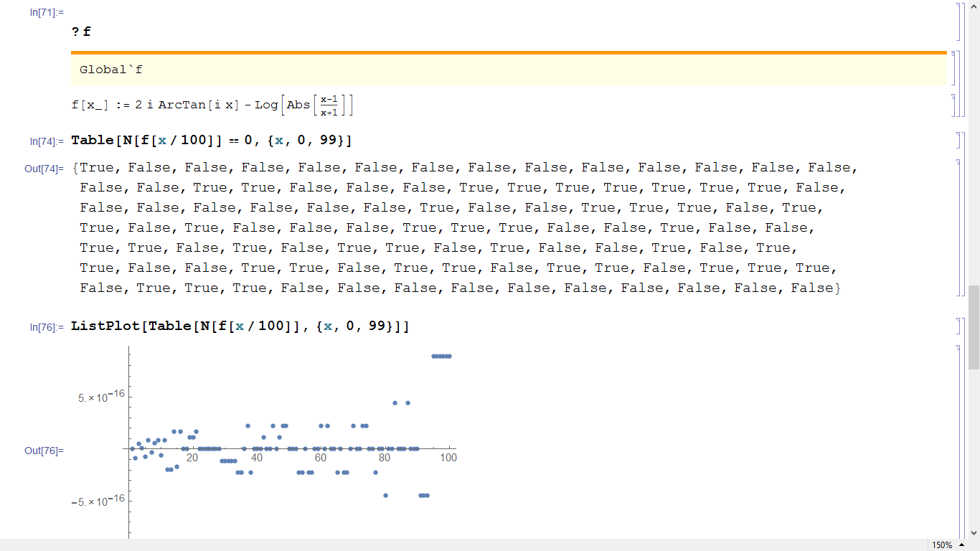Screen dimensions: 980x551
Task: Click the vertical scrollbar down arrow
Action: coord(974,533)
